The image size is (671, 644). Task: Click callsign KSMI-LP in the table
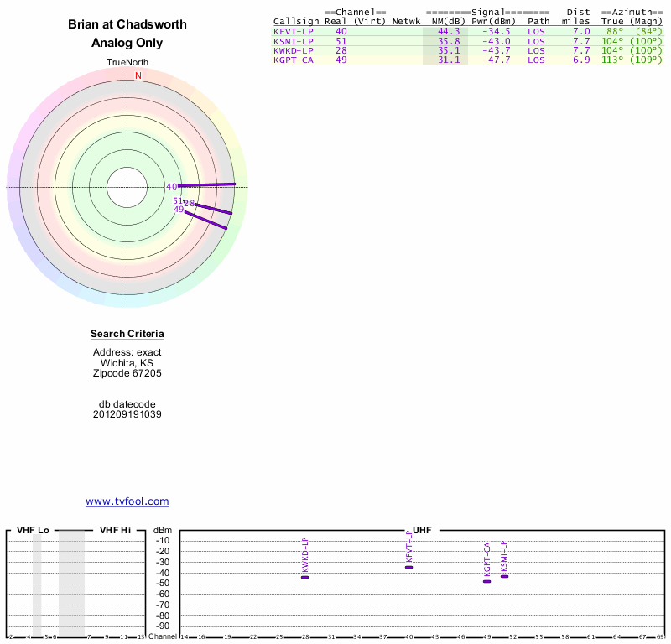coord(294,41)
